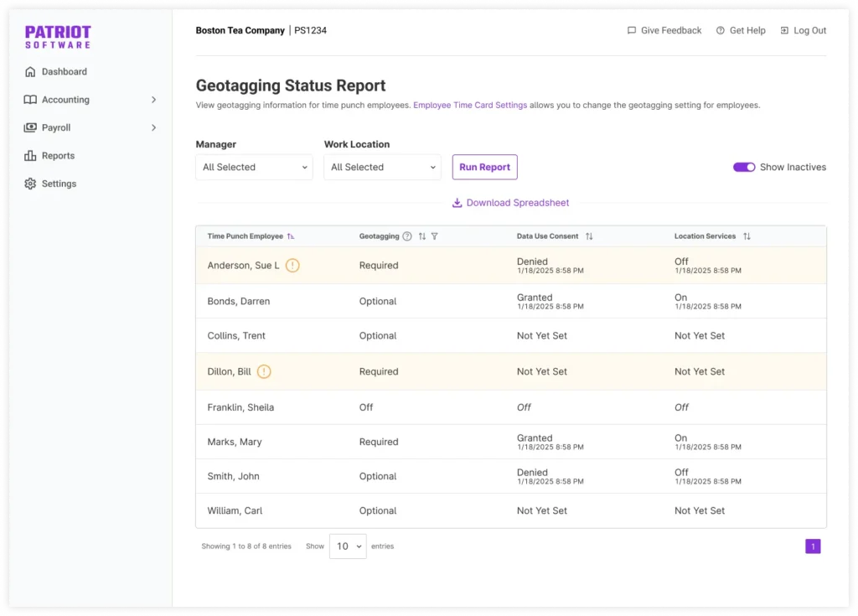The width and height of the screenshot is (858, 616).
Task: Click Not Yet Set consent in Dillon, Bill row
Action: click(x=542, y=372)
